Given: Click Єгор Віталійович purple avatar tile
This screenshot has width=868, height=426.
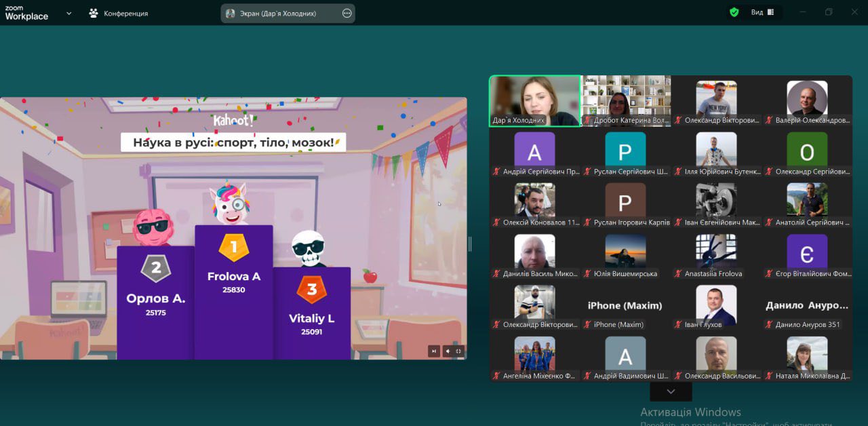Looking at the screenshot, I should (807, 254).
